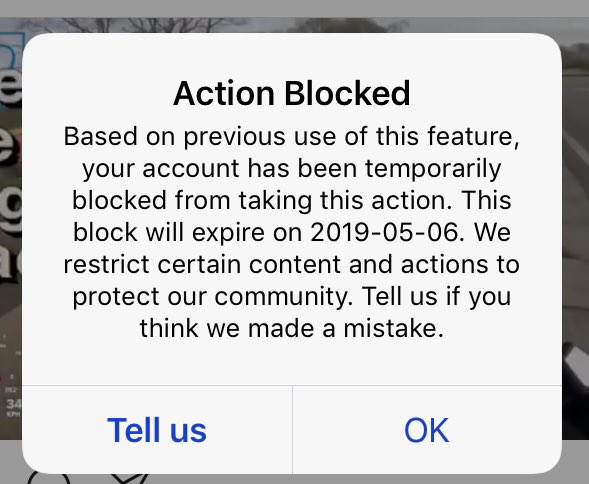Viewport: 589px width, 484px height.
Task: Dismiss the Action Blocked alert with OK
Action: [427, 430]
